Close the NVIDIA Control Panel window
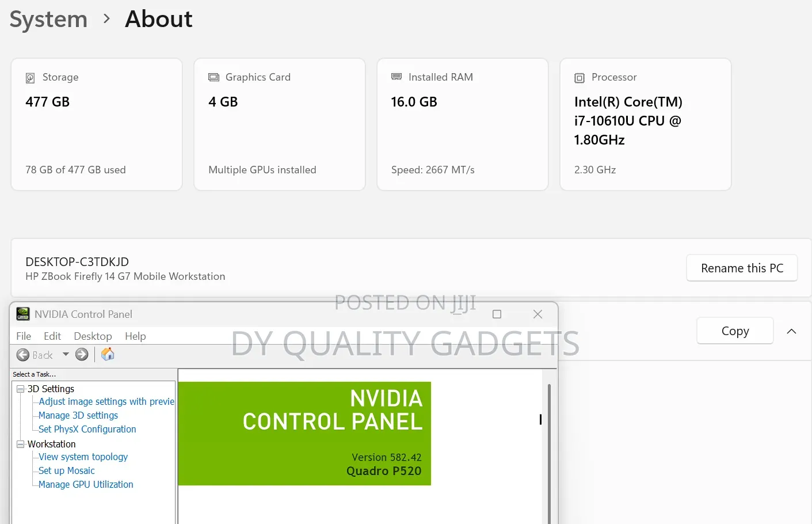The width and height of the screenshot is (812, 524). (x=538, y=314)
